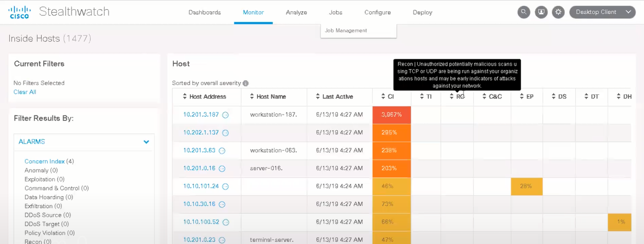This screenshot has height=244, width=644.
Task: Collapse the ALARMS filter section
Action: 146,142
